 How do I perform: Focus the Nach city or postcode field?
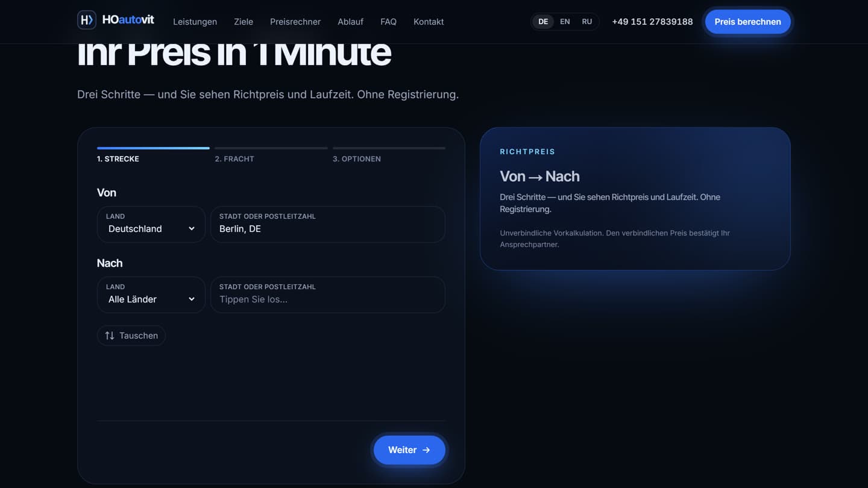point(328,295)
